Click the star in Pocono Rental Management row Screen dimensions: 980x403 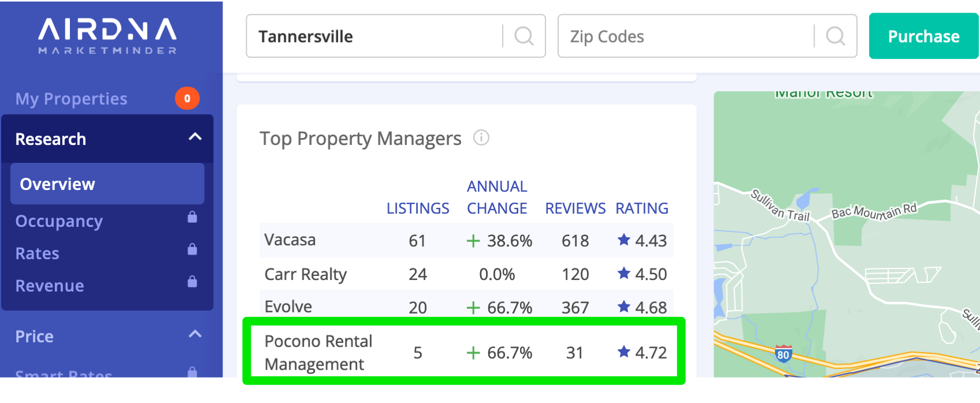(x=624, y=351)
